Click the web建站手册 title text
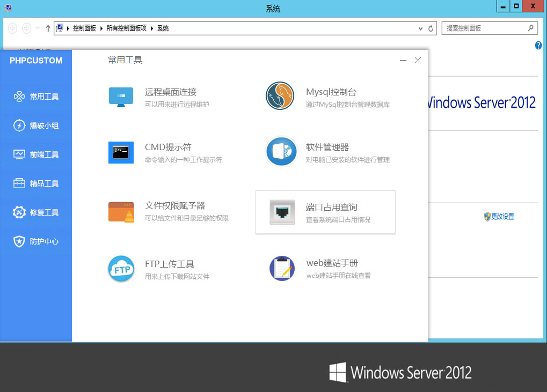The width and height of the screenshot is (547, 392). point(332,263)
